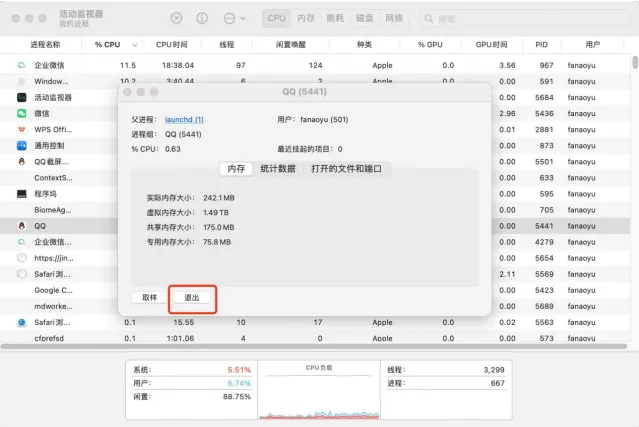Select 打开的文件和端口 tab in QQ dialog
This screenshot has height=427, width=639.
click(346, 169)
